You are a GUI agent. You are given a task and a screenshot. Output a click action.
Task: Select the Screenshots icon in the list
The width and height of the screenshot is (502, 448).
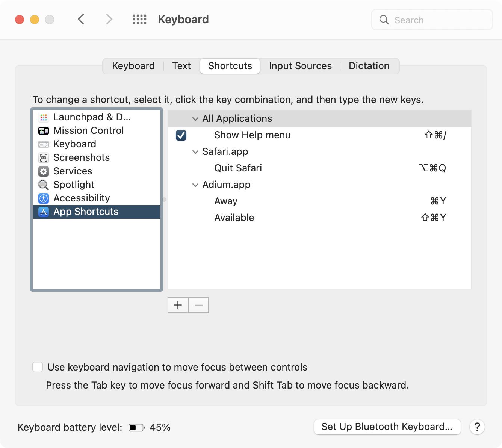tap(44, 158)
